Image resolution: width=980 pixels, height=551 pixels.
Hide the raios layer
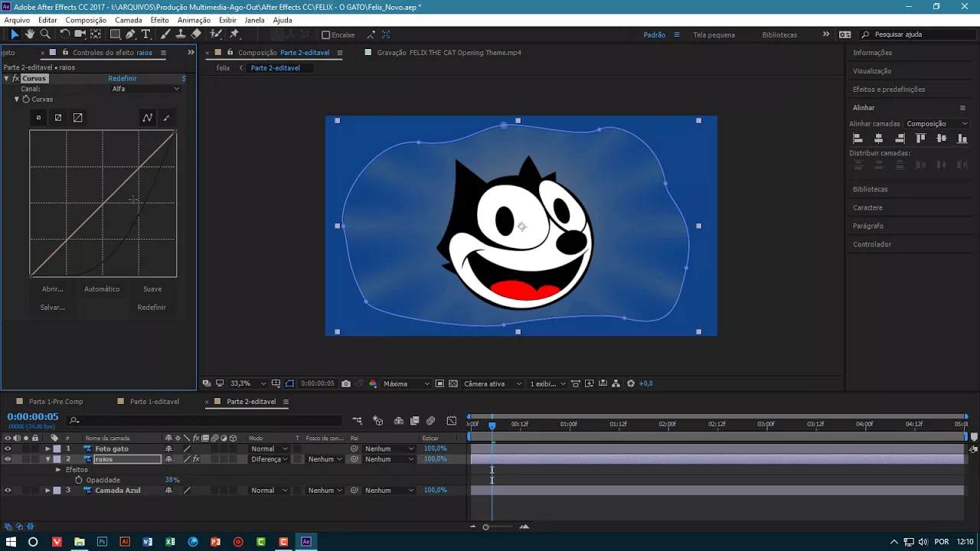pos(8,459)
